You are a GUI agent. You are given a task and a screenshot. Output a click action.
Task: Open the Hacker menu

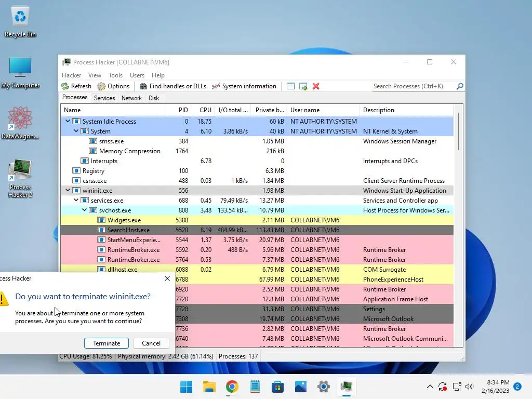coord(71,75)
